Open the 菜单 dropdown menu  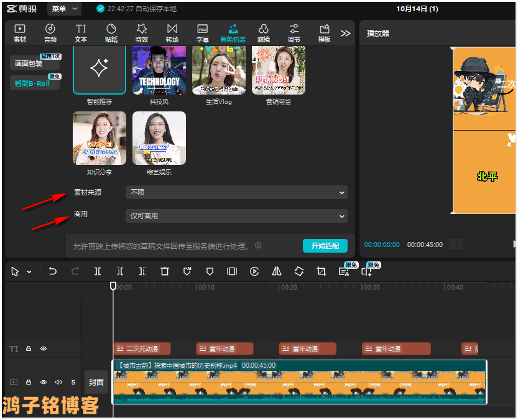(x=64, y=9)
